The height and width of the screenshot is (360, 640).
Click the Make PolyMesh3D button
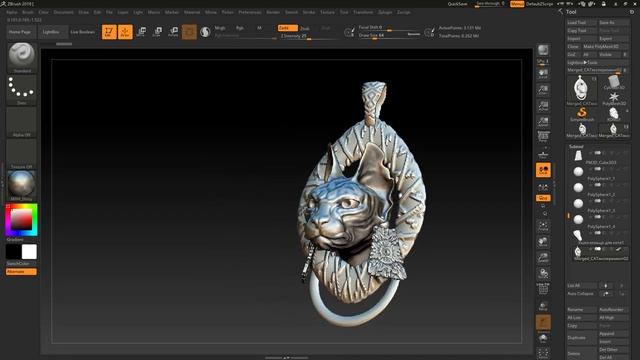pyautogui.click(x=606, y=47)
